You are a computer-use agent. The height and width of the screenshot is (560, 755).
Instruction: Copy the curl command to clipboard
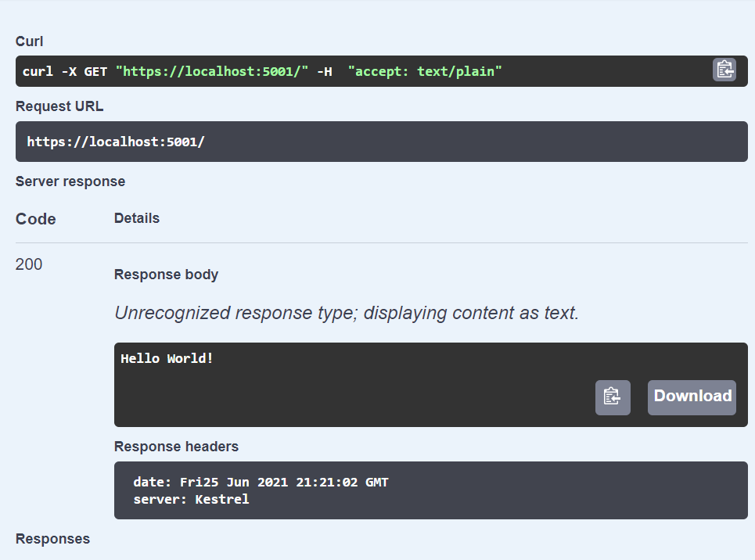724,70
